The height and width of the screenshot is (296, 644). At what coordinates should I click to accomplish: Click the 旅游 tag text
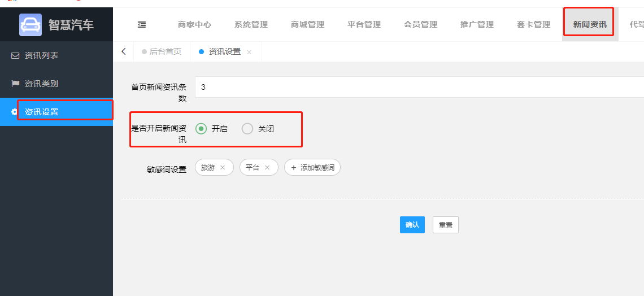208,168
